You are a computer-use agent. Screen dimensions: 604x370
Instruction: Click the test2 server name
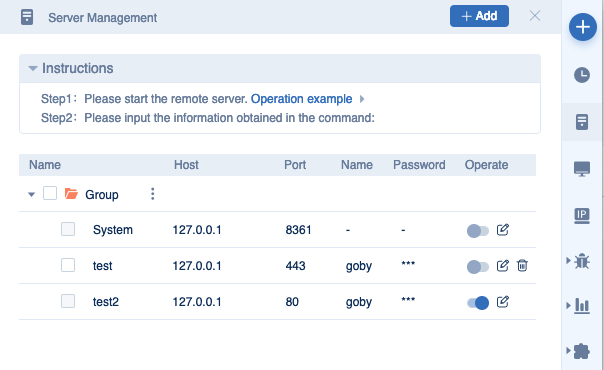106,301
